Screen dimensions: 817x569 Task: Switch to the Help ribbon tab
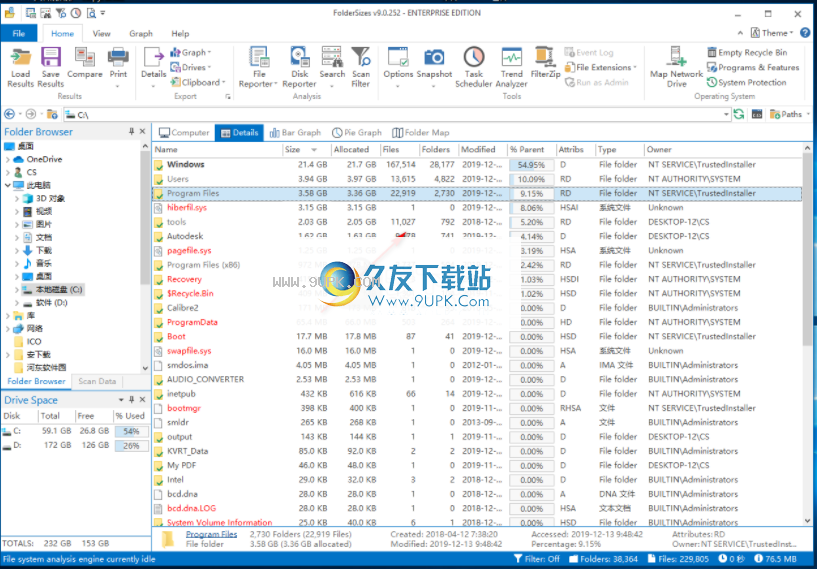click(x=180, y=33)
